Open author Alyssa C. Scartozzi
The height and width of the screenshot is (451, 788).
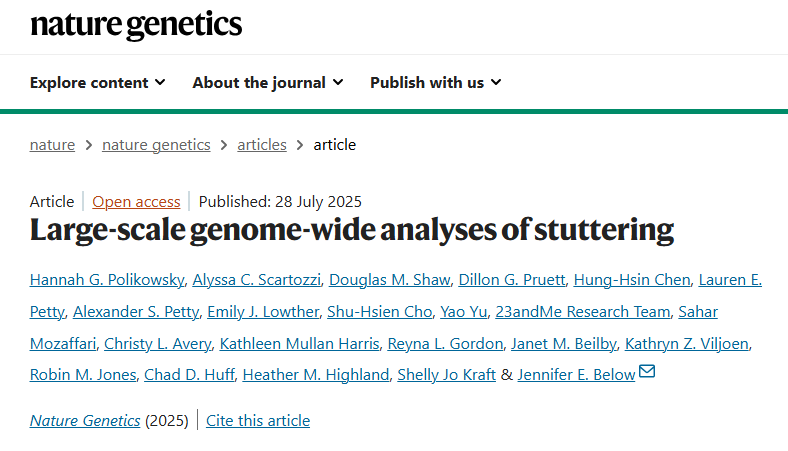point(257,280)
